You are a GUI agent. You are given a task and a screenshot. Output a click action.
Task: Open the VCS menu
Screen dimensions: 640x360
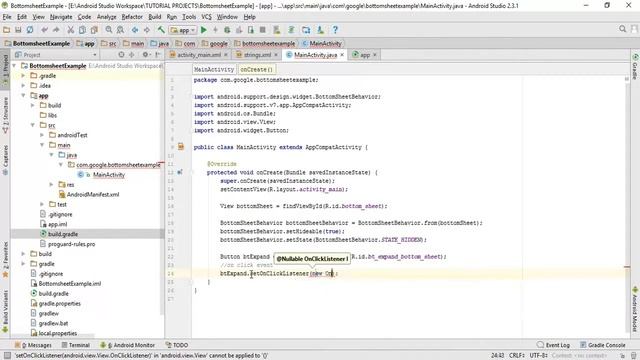(207, 17)
